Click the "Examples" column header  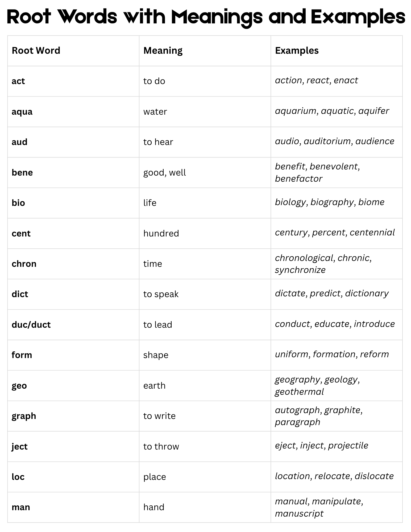[297, 51]
